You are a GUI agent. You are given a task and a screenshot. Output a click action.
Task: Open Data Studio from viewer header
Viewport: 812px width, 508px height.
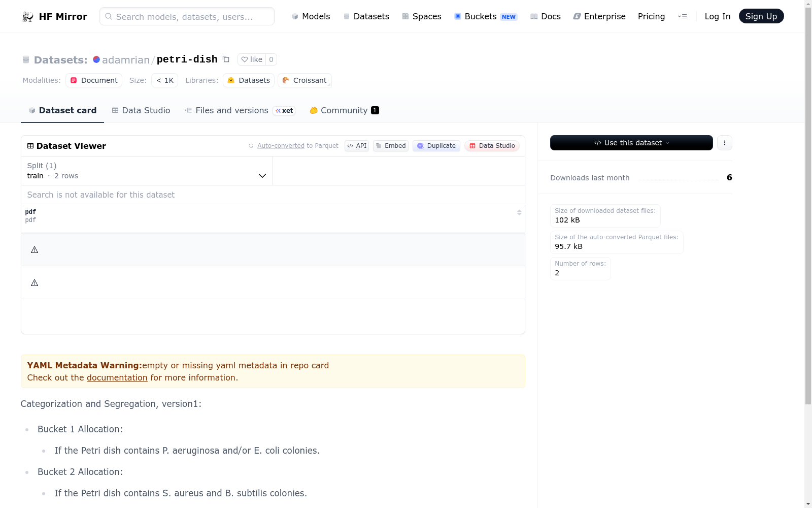tap(492, 146)
